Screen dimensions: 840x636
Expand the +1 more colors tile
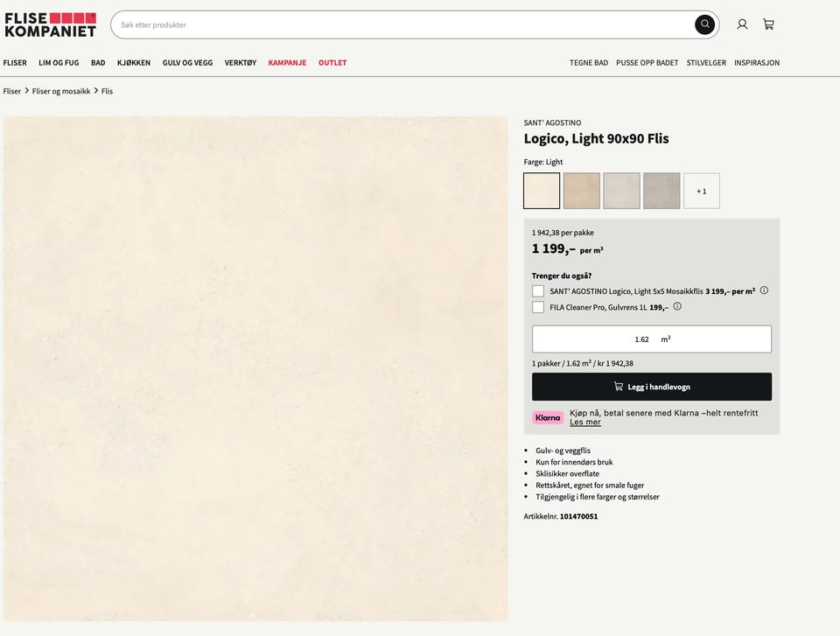pos(701,191)
